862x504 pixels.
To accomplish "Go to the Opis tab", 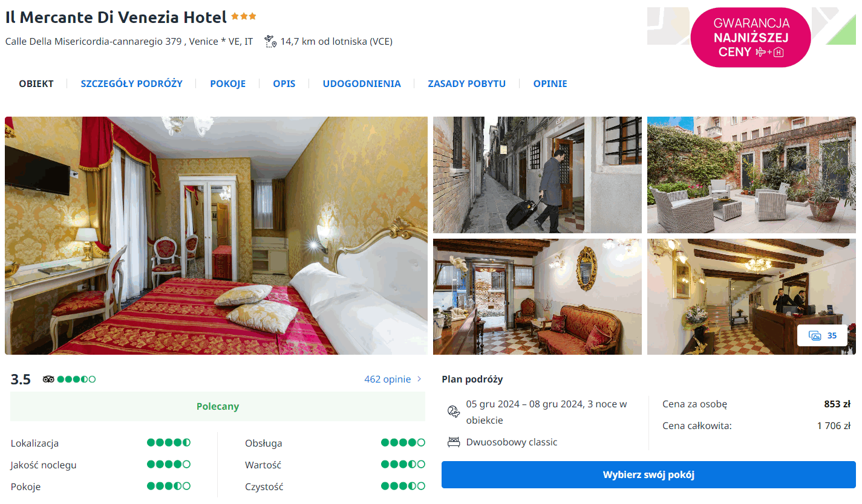I will click(284, 84).
